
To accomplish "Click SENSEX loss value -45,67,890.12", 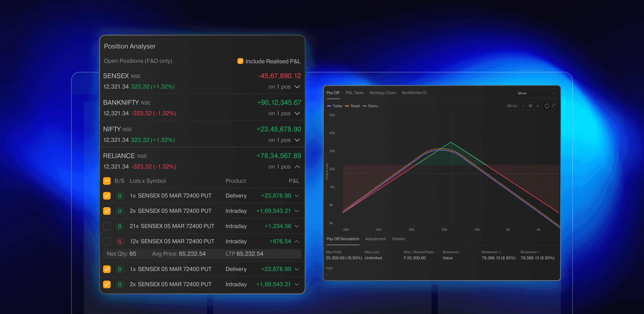I will point(279,76).
